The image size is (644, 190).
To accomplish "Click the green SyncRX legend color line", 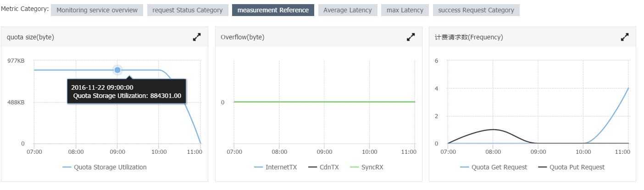I will point(354,167).
